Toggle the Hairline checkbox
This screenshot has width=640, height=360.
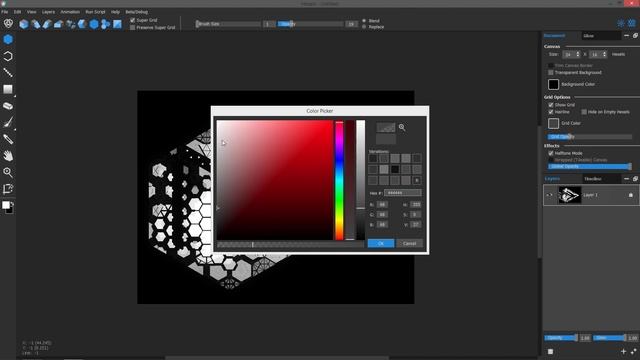551,112
